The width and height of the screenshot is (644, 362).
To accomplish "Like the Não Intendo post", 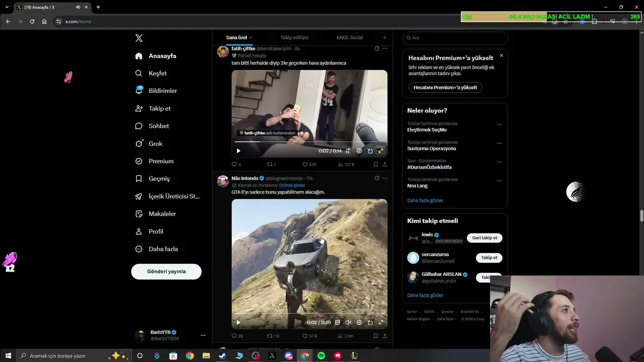I will (309, 336).
